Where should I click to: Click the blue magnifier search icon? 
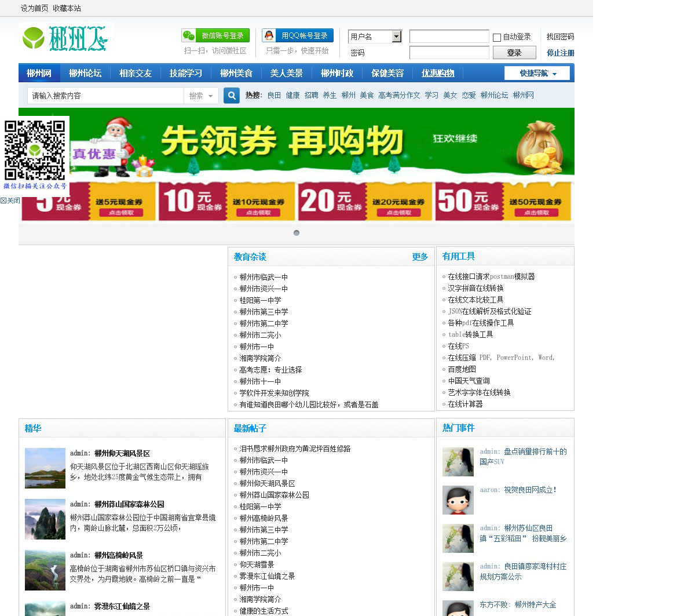[x=232, y=96]
